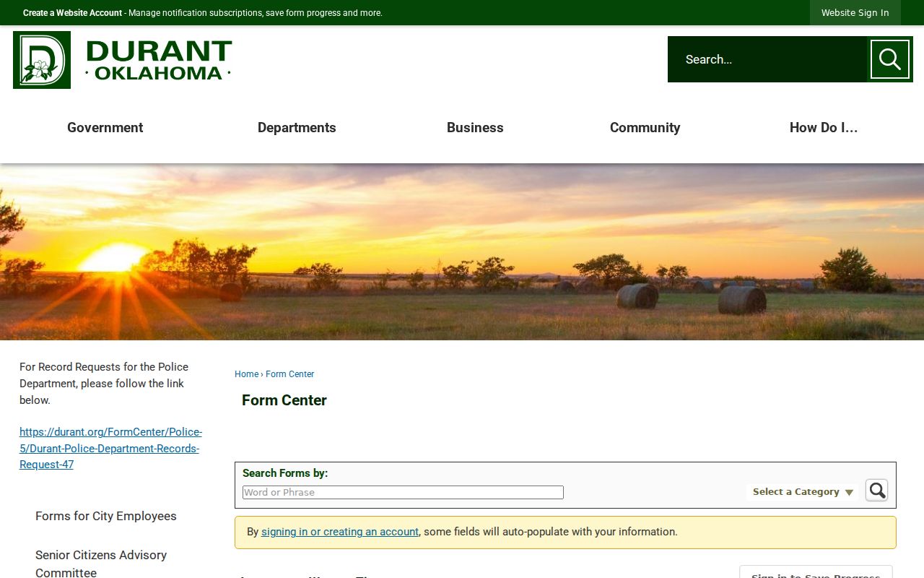Click the Durant Oklahoma logo
The width and height of the screenshot is (924, 578).
[123, 60]
